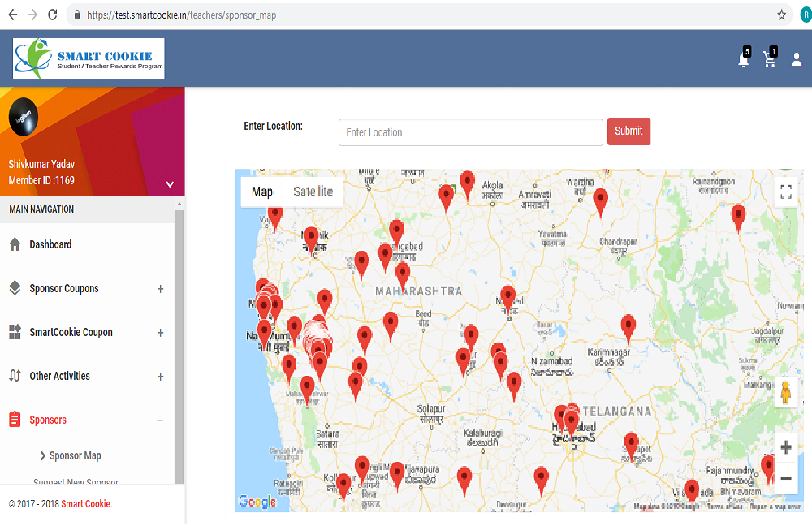Click the map zoom out minus button
Image resolution: width=812 pixels, height=526 pixels.
pos(785,479)
